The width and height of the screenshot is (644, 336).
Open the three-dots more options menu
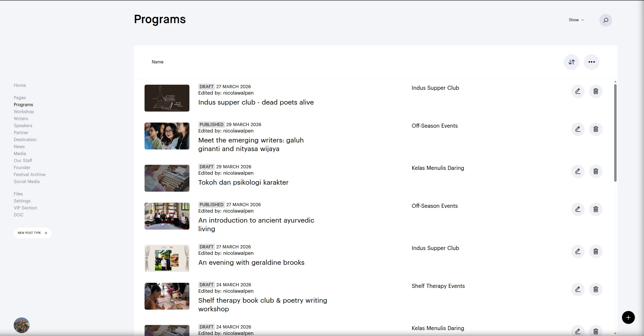coord(591,62)
